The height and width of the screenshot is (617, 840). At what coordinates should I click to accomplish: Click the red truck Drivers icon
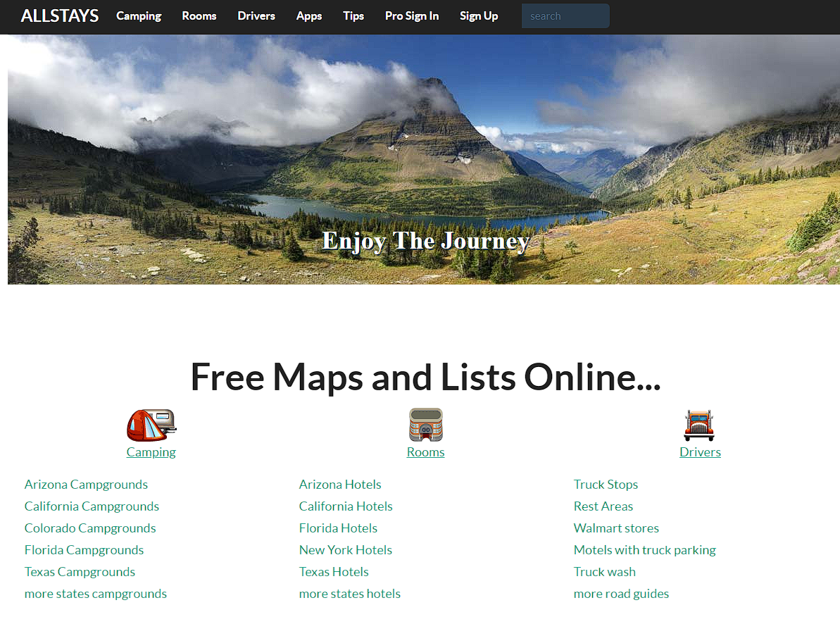pyautogui.click(x=699, y=425)
